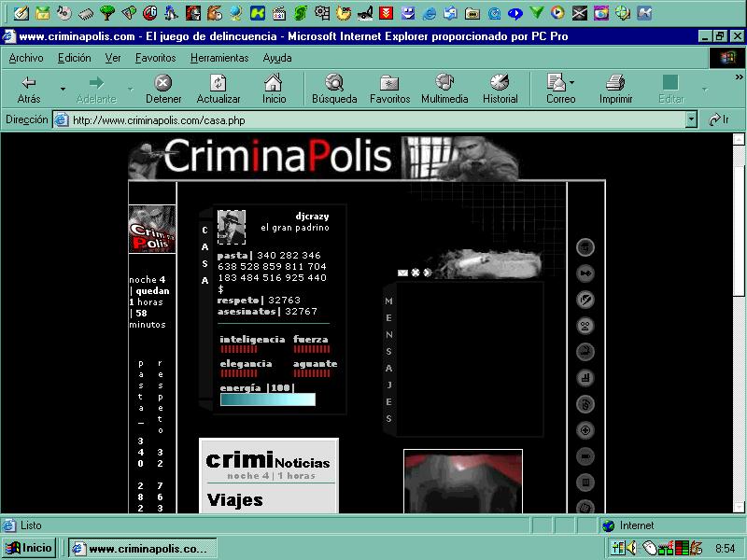Click the vertical scrollbar up arrow
The image size is (747, 560).
pyautogui.click(x=739, y=139)
